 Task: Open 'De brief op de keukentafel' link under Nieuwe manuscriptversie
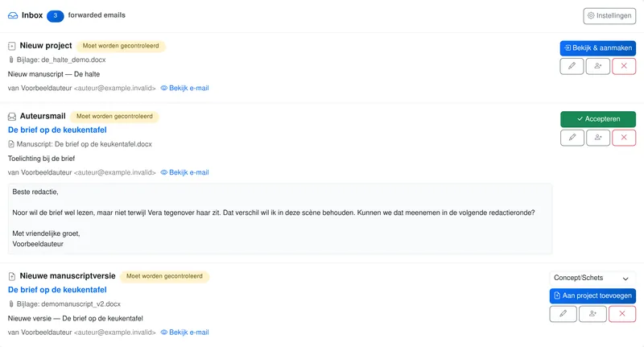coord(57,290)
